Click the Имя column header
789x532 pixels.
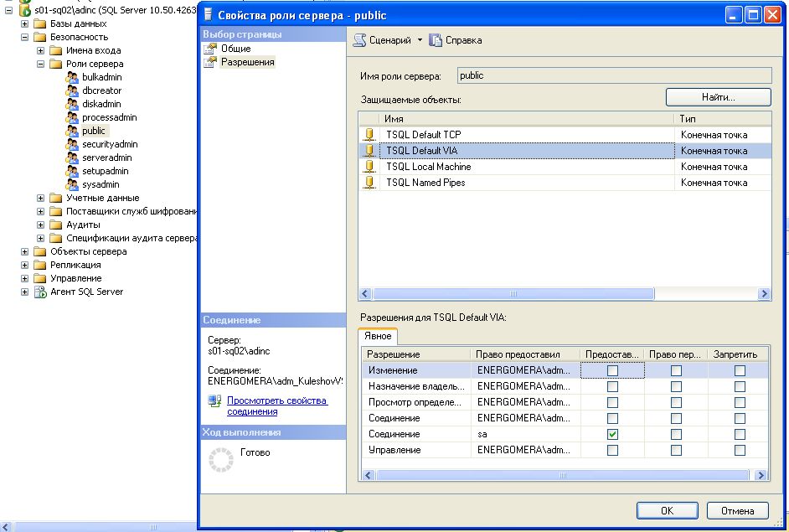(x=526, y=119)
